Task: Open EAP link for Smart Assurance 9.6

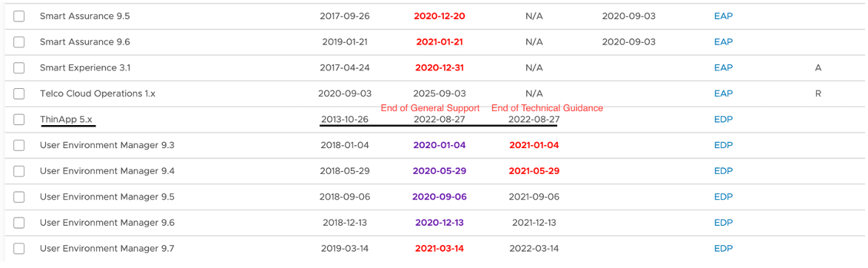Action: (x=723, y=41)
